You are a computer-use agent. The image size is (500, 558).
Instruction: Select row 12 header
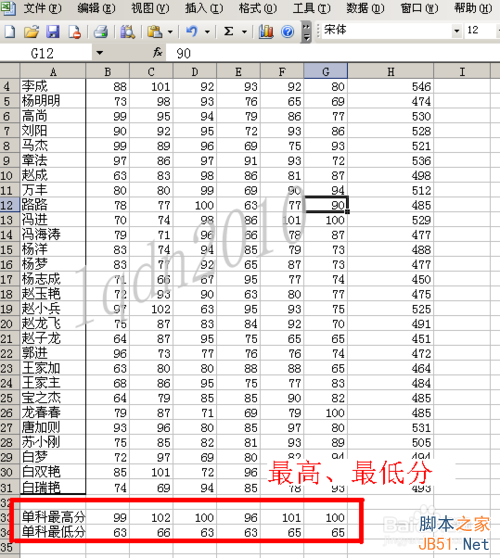tap(10, 205)
